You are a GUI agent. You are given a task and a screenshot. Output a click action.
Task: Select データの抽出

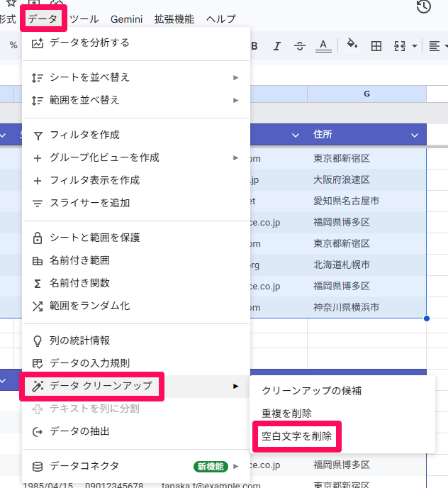(x=136, y=432)
